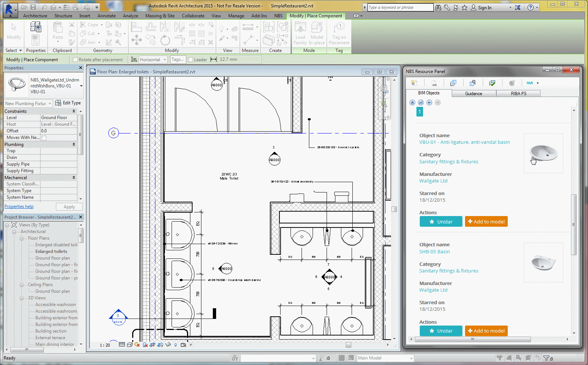This screenshot has width=588, height=365.
Task: Open the NBS ribbon tab
Action: click(x=278, y=16)
